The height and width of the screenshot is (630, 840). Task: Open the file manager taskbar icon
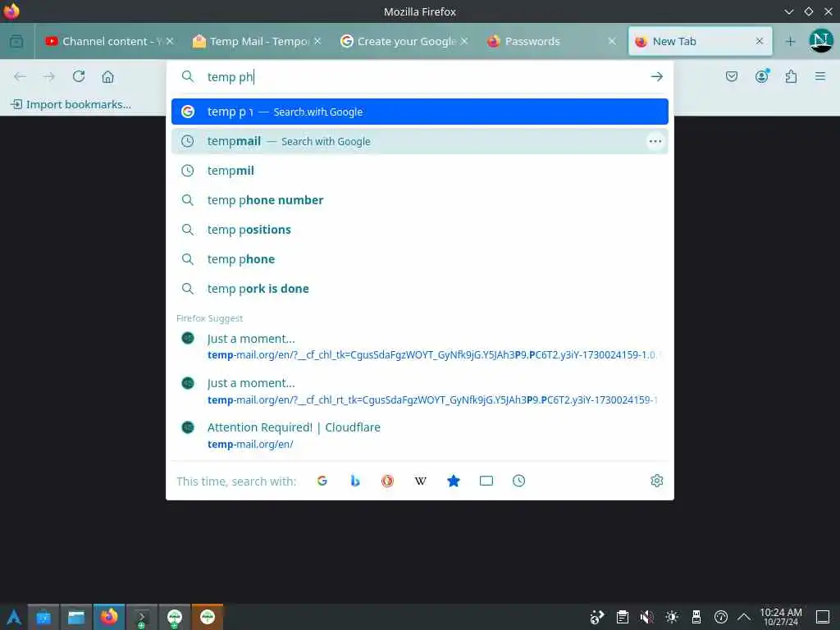[x=76, y=617]
